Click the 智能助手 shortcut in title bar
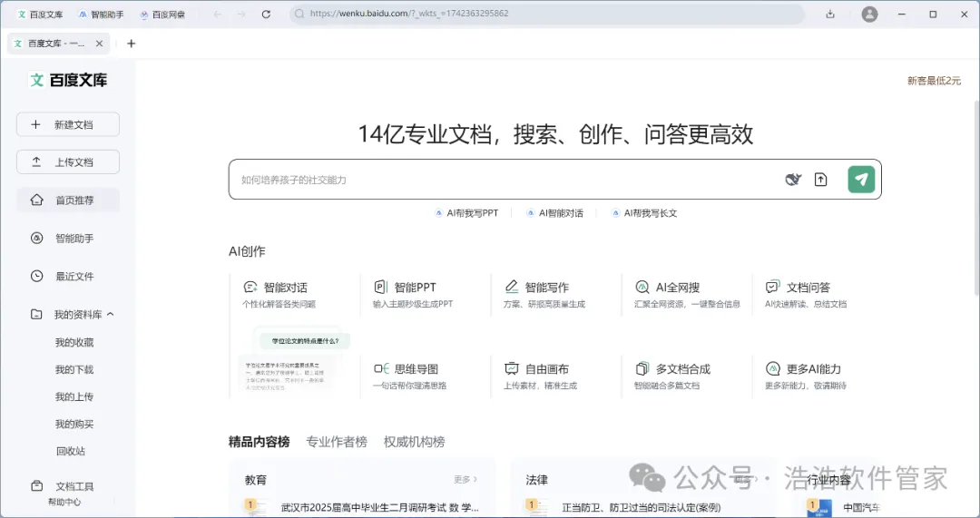This screenshot has height=518, width=980. click(102, 14)
